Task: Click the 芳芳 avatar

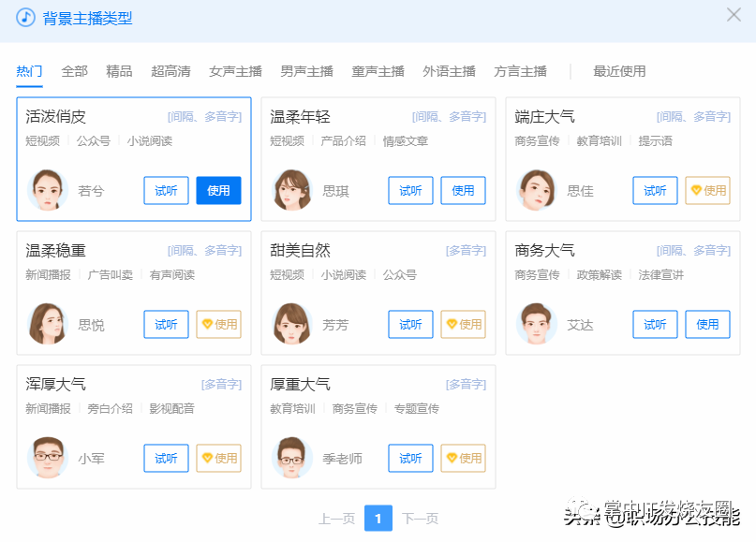Action: [x=291, y=324]
